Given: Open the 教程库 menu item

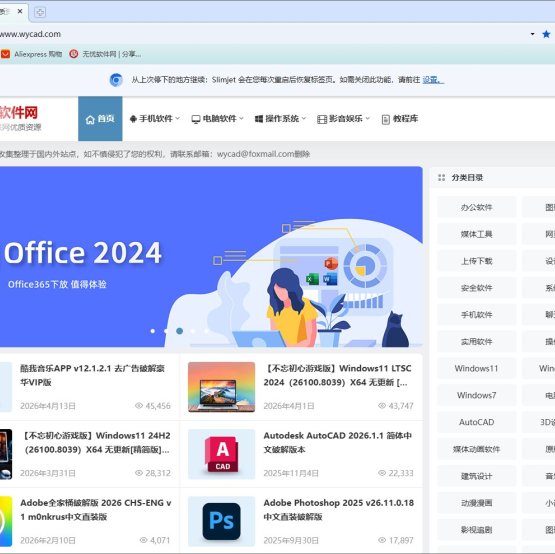Looking at the screenshot, I should [x=400, y=119].
